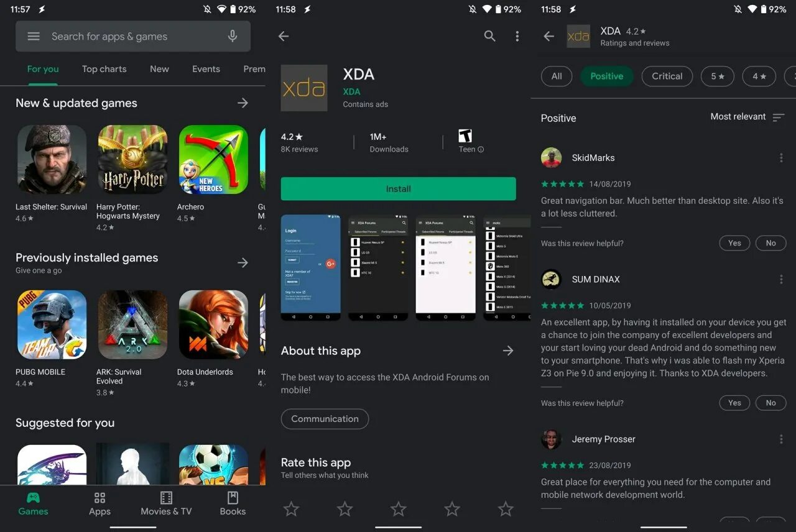Switch to the Top charts tab
The image size is (796, 532).
[x=104, y=69]
